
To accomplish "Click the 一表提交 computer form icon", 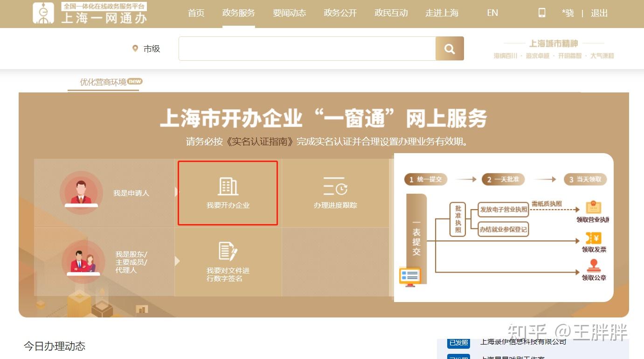I will coord(410,276).
